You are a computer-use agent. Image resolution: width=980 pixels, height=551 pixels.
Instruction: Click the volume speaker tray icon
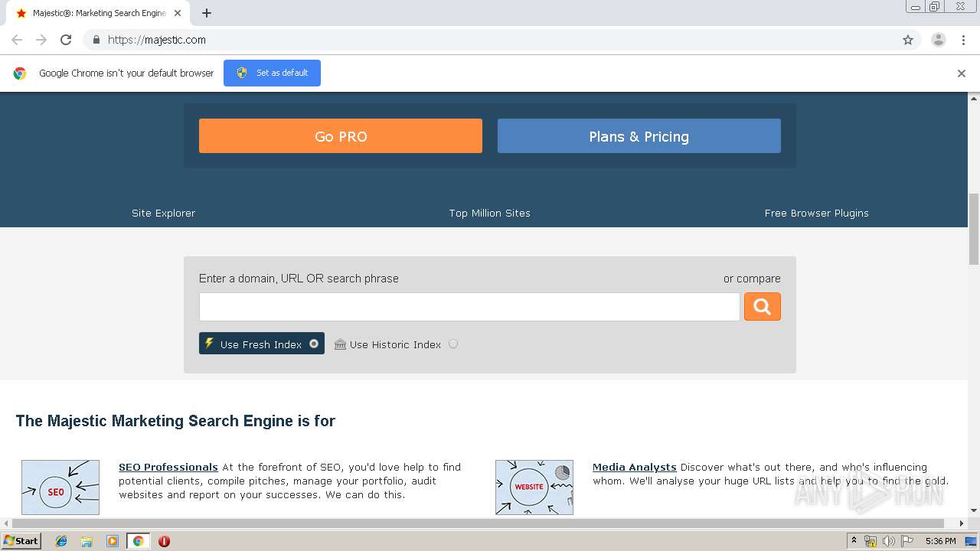pos(888,541)
